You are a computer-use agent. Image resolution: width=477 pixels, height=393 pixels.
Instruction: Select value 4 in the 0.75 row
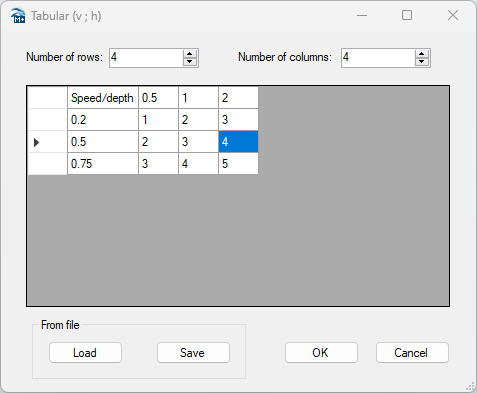198,164
